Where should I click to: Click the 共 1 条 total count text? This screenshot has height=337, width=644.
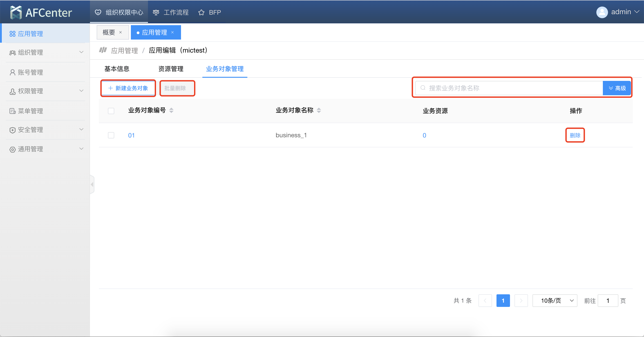462,301
